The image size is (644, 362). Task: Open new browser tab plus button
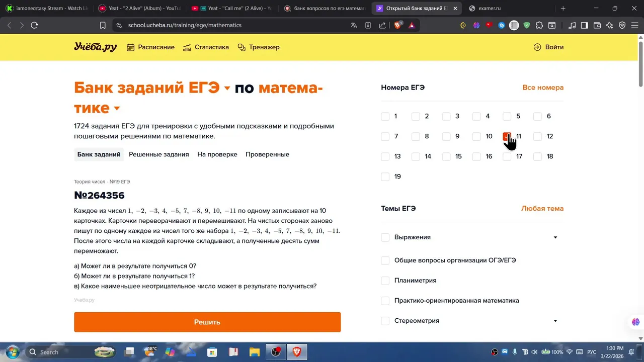click(563, 9)
